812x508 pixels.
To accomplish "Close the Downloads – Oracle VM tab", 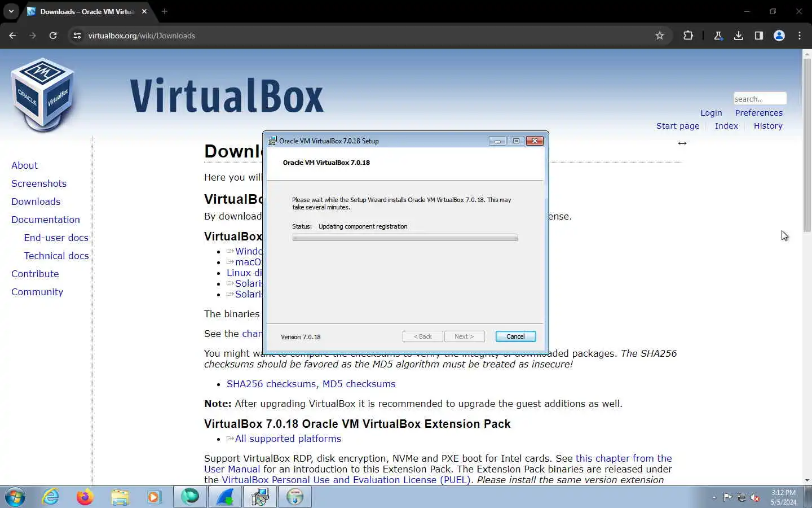I will [x=144, y=11].
